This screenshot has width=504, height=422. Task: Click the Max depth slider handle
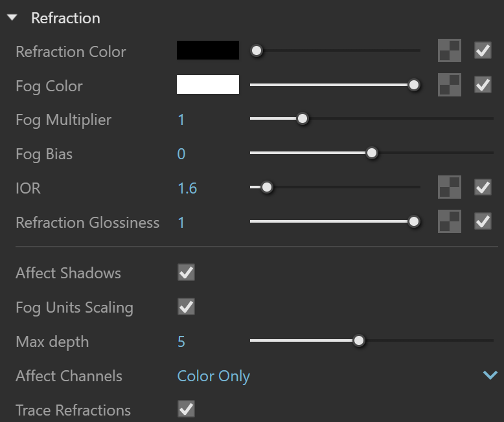coord(359,340)
